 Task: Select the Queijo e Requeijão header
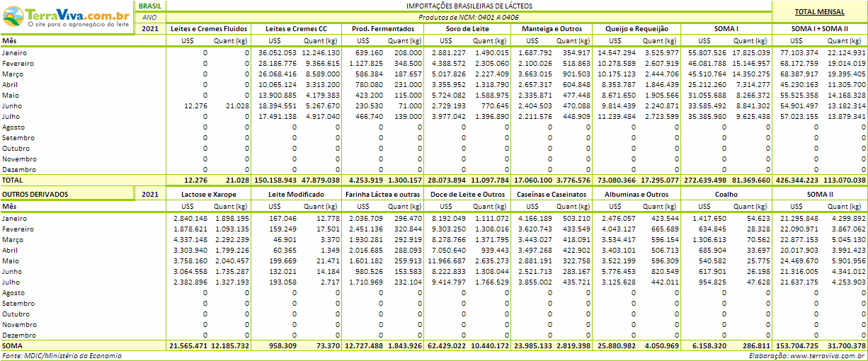coord(636,29)
